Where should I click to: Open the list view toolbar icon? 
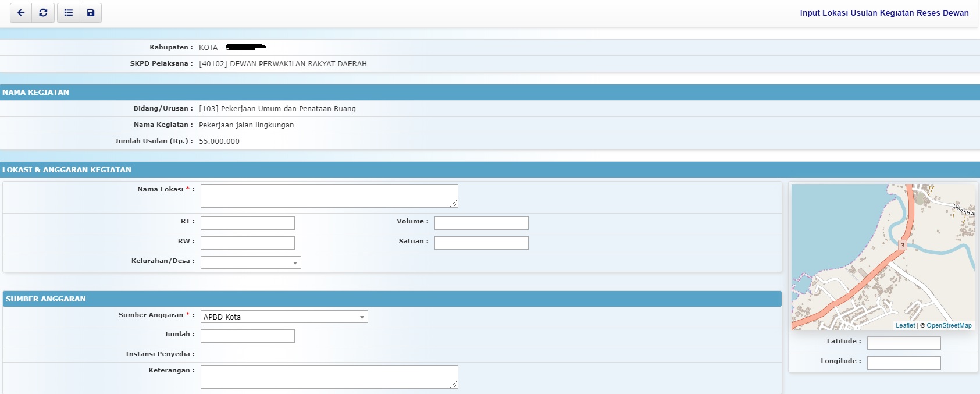click(x=69, y=13)
